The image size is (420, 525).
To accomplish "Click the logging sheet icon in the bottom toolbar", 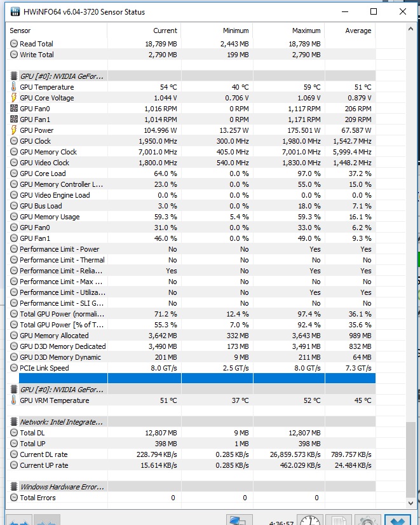I will (338, 520).
